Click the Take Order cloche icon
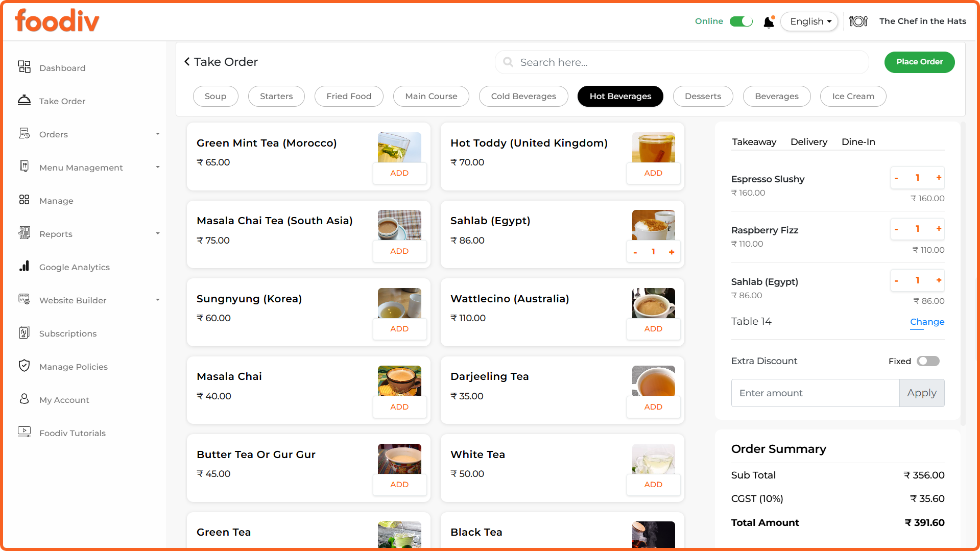980x551 pixels. pyautogui.click(x=24, y=100)
